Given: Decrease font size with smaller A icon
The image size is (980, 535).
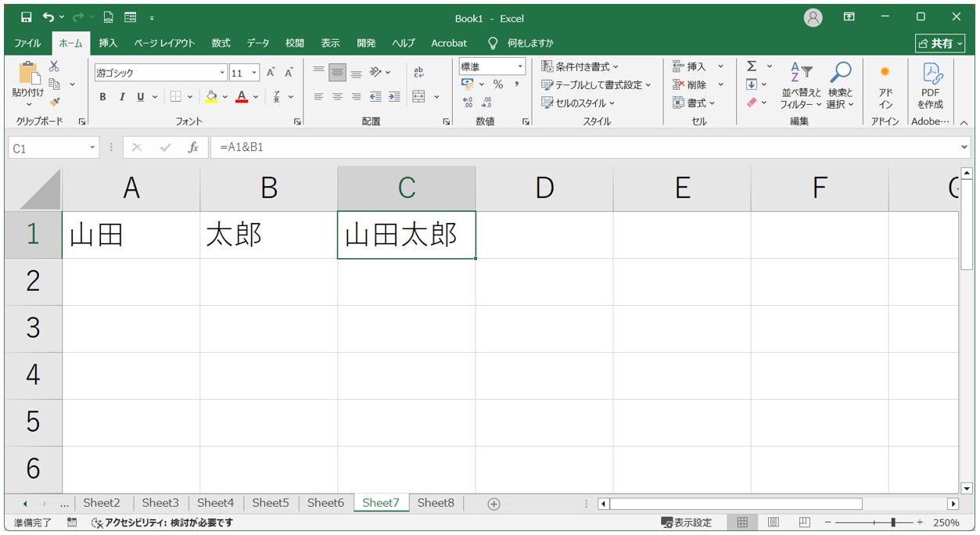Looking at the screenshot, I should 289,73.
